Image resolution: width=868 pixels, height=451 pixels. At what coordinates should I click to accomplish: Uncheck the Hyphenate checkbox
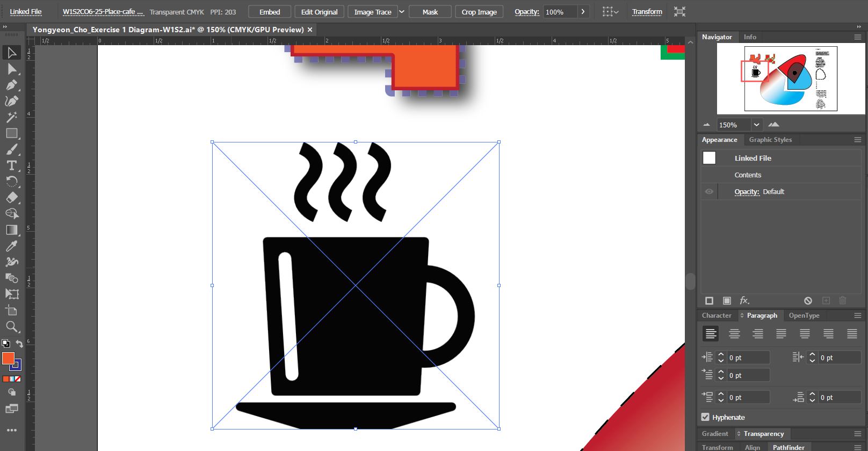point(705,417)
